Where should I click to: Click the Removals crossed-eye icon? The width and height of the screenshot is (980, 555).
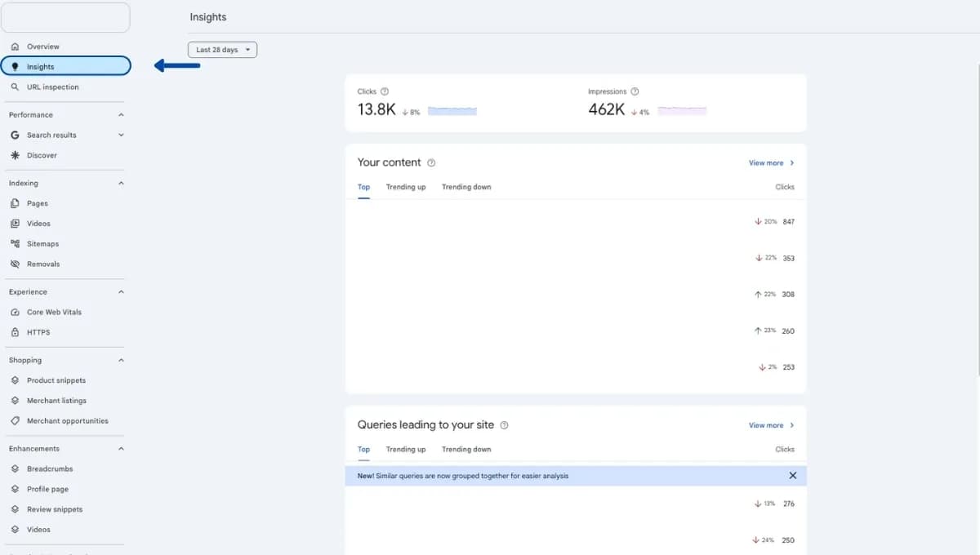pyautogui.click(x=15, y=264)
